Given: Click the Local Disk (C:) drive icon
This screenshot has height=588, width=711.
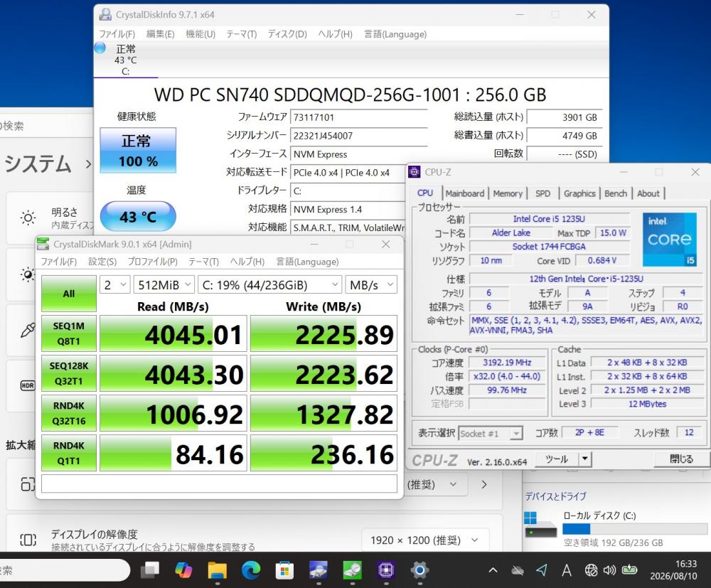Looking at the screenshot, I should (540, 525).
